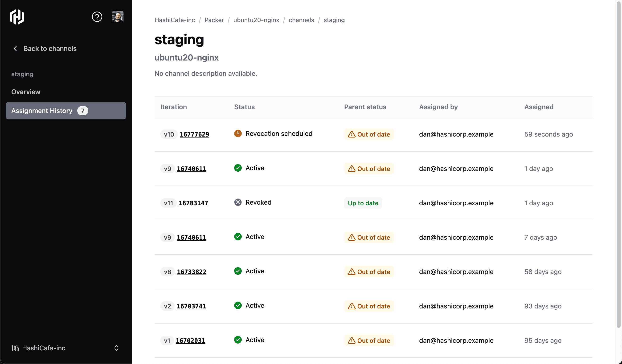This screenshot has height=364, width=622.
Task: Click the channels breadcrumb link
Action: [301, 20]
